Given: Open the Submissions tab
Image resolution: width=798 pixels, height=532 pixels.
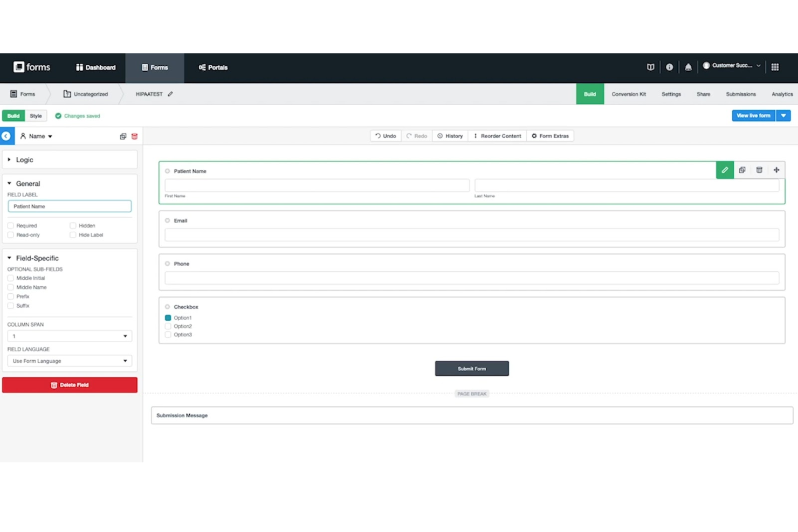Looking at the screenshot, I should coord(740,94).
